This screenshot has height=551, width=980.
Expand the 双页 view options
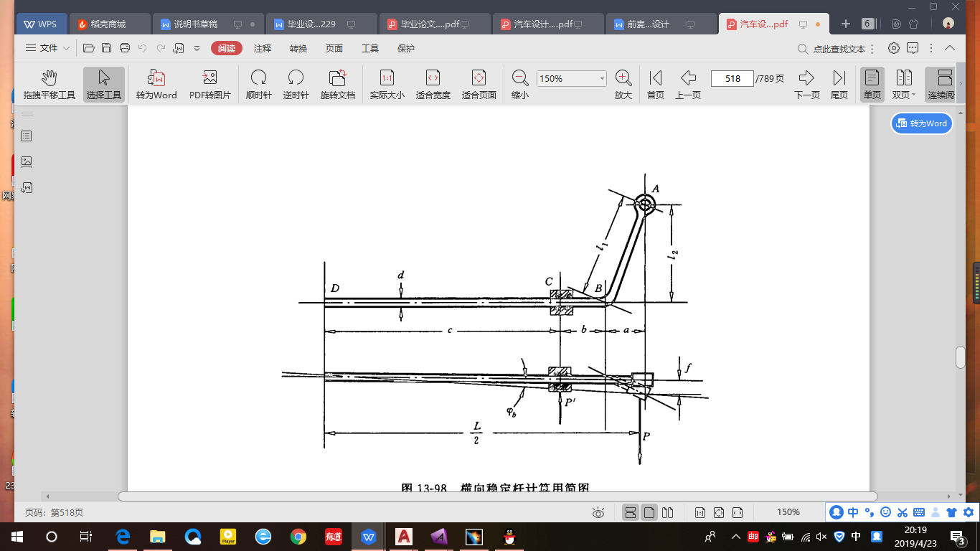pos(905,85)
